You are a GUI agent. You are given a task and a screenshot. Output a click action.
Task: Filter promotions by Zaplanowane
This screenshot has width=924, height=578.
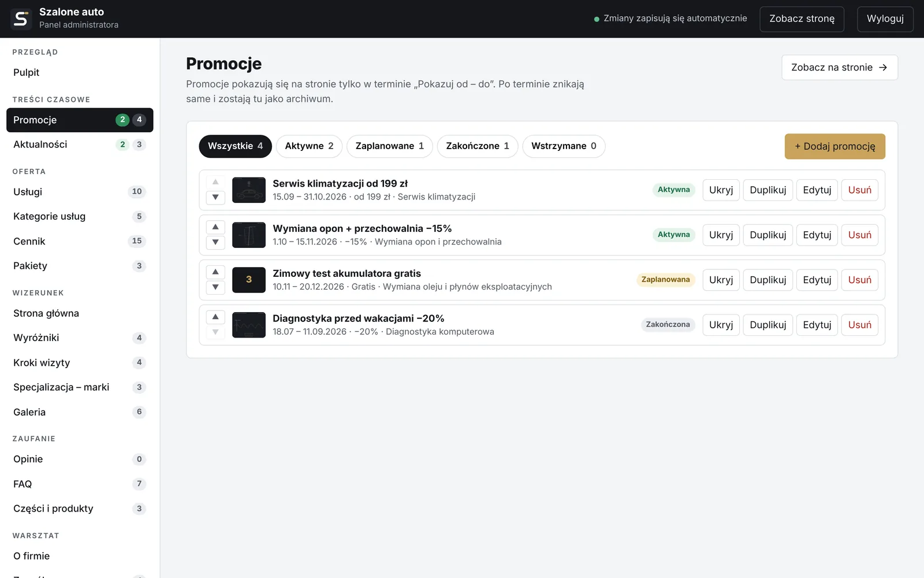[x=390, y=146]
